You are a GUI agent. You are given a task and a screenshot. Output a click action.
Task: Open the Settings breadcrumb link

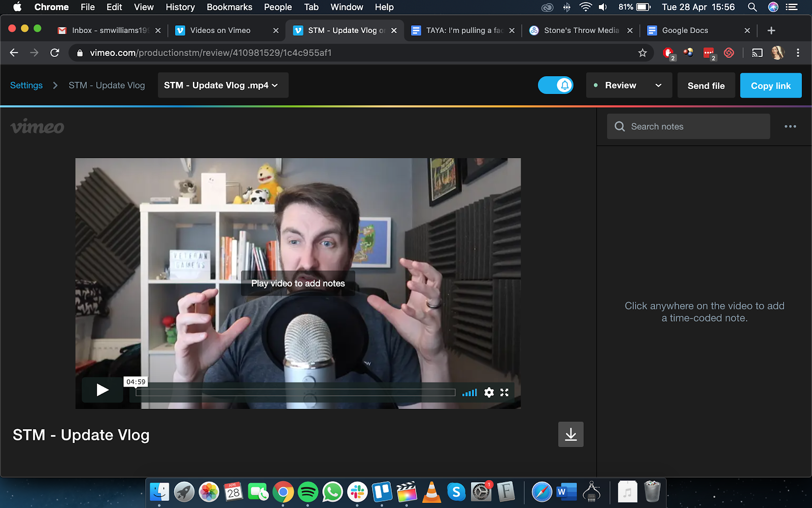point(26,85)
